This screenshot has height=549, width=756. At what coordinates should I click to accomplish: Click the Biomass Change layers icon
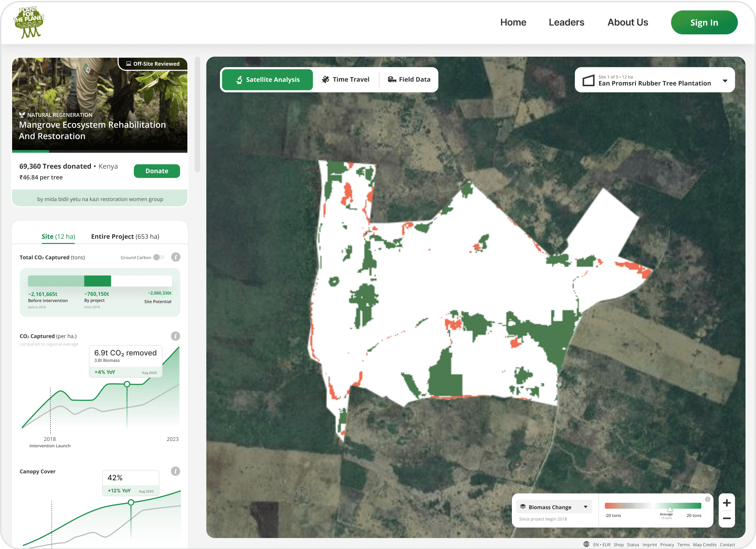[x=523, y=507]
